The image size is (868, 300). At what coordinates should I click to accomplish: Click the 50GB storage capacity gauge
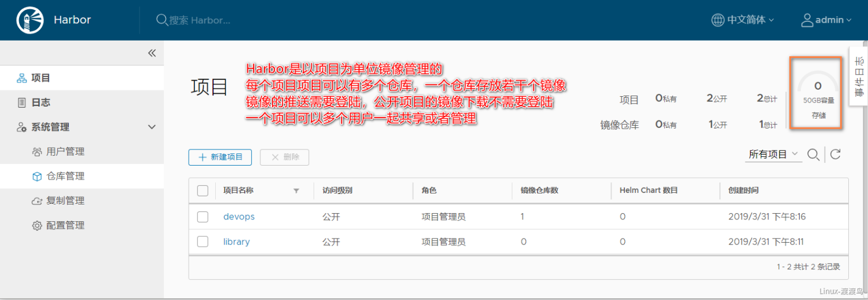click(x=818, y=94)
